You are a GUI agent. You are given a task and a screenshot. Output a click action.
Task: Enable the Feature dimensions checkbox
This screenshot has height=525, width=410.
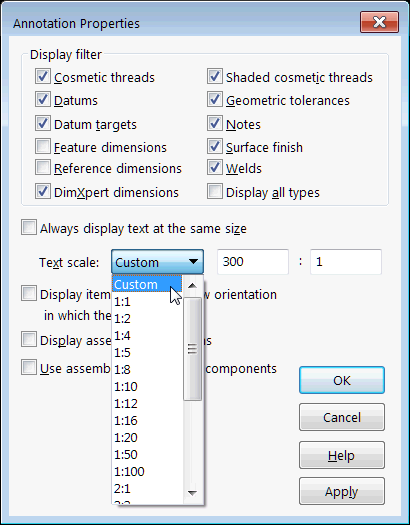[x=43, y=147]
